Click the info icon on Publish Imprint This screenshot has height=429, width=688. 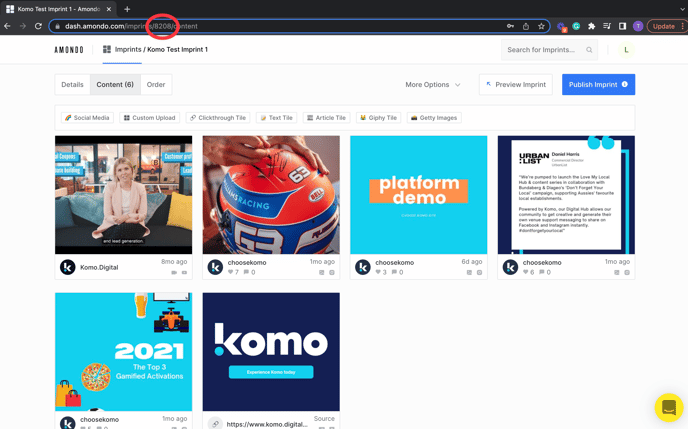click(x=624, y=84)
